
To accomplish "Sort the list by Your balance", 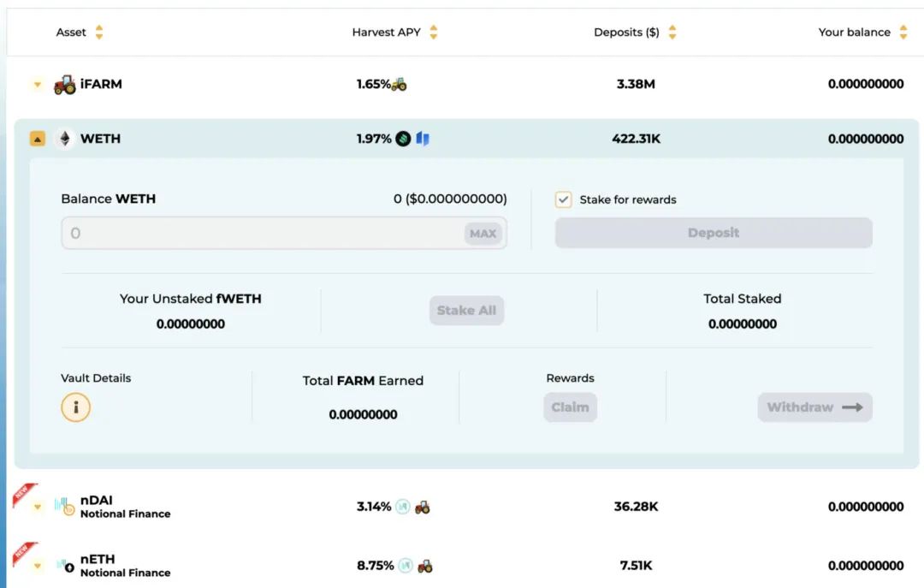I will pyautogui.click(x=903, y=32).
